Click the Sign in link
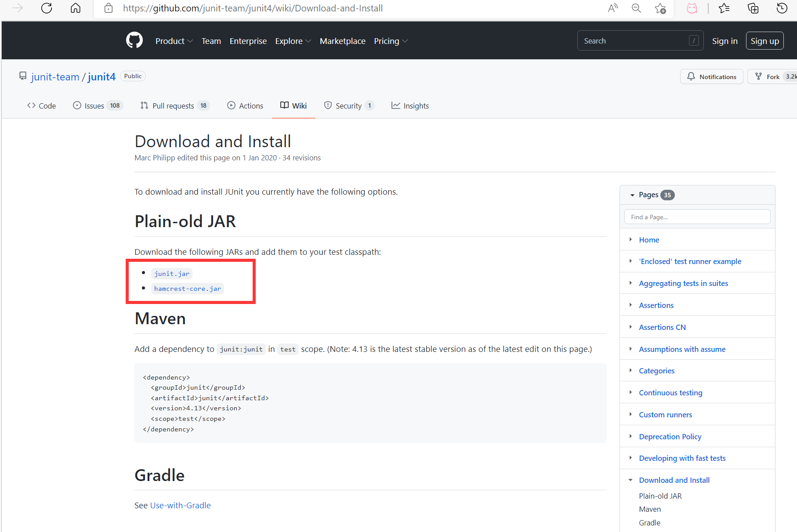Viewport: 797px width, 532px height. 725,41
